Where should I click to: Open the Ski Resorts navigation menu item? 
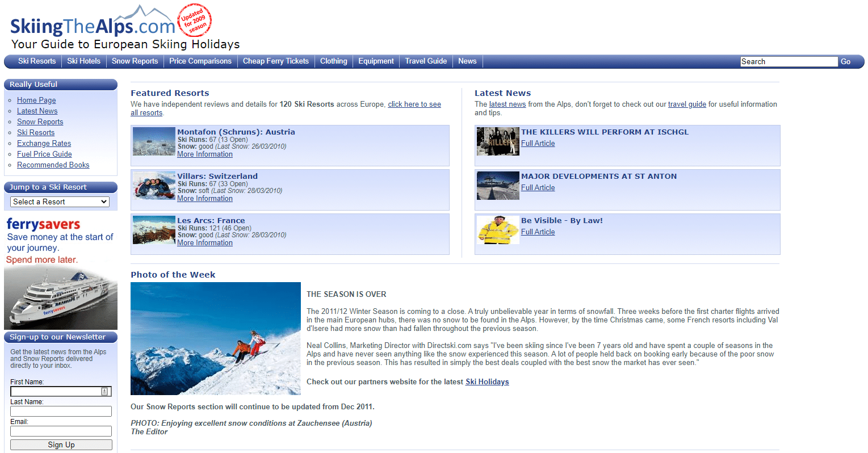(37, 61)
